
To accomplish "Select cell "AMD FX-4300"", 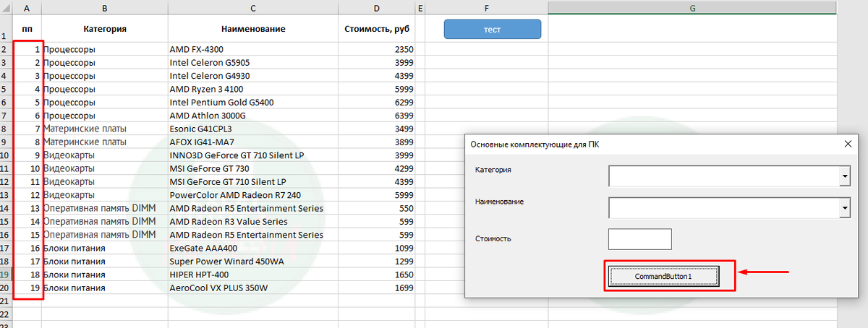I will [253, 50].
